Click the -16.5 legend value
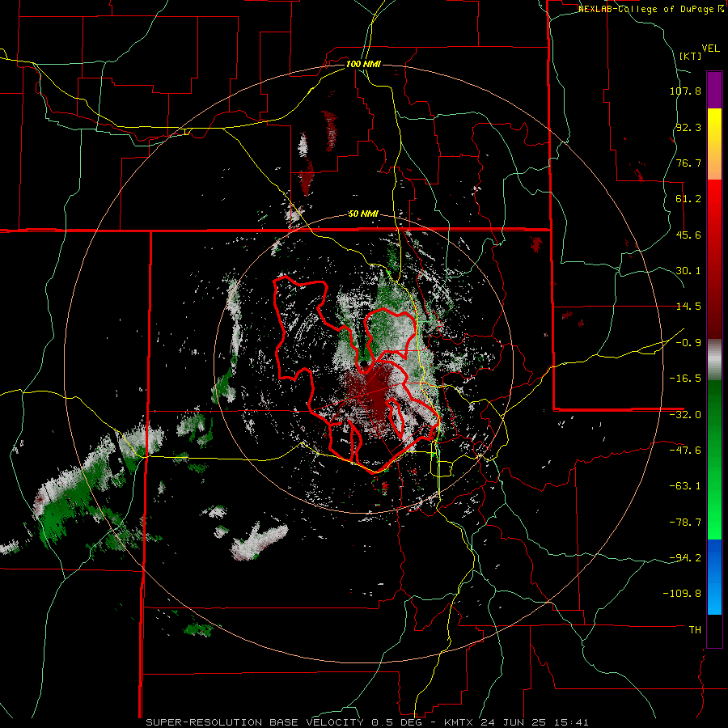Viewport: 728px width, 728px height. pos(685,379)
